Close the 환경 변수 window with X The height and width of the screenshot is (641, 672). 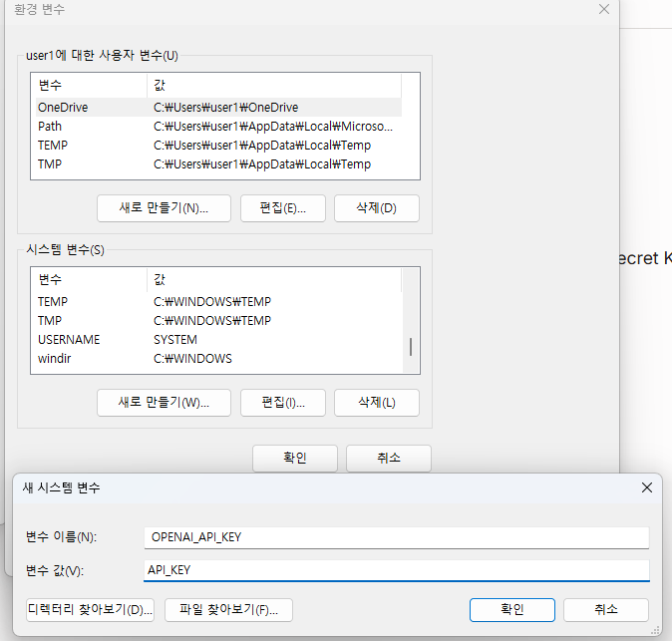pos(603,9)
